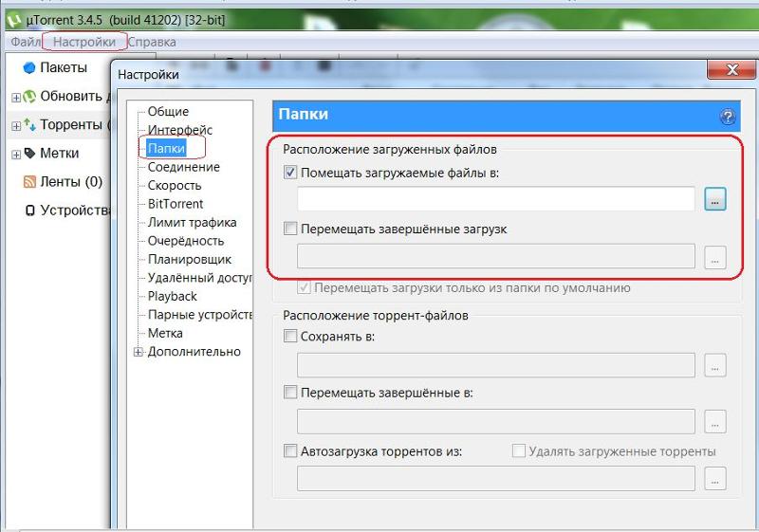Expand the Обновить node
Screen dimensions: 759x532
coord(16,98)
